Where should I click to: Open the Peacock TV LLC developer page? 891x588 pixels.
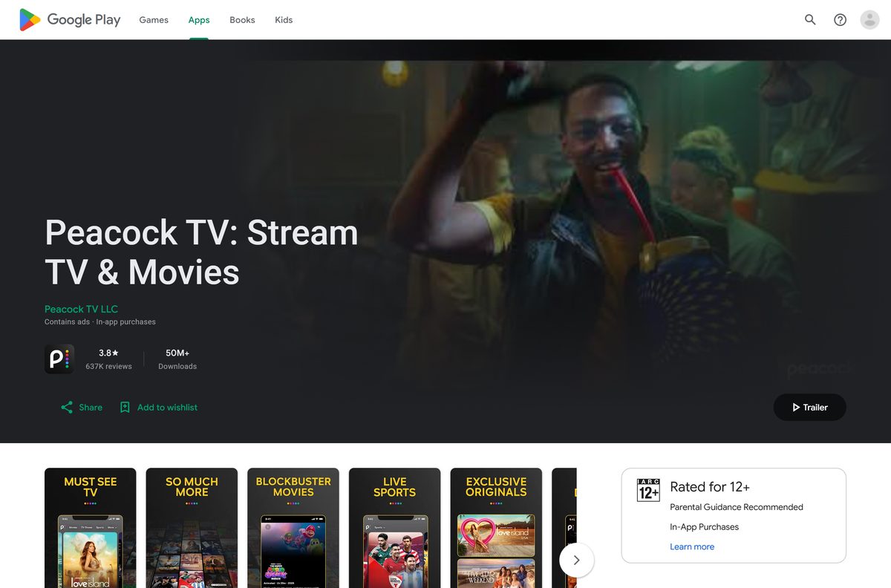click(x=81, y=309)
